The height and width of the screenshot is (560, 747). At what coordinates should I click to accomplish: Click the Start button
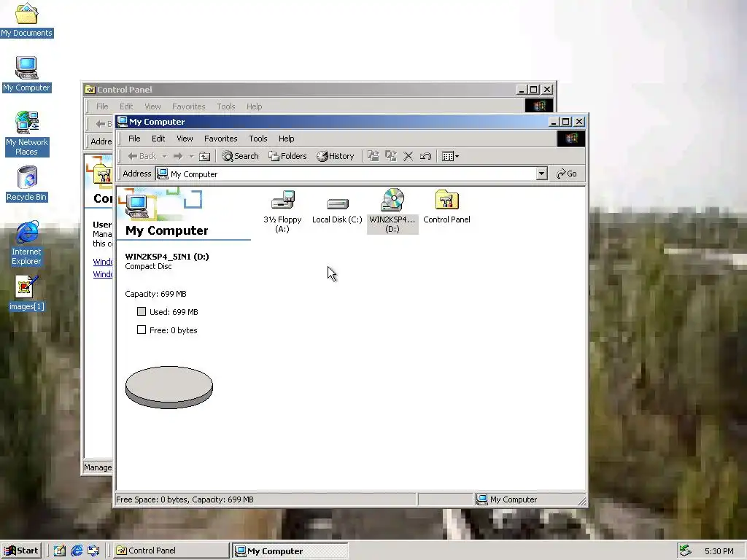pyautogui.click(x=21, y=551)
